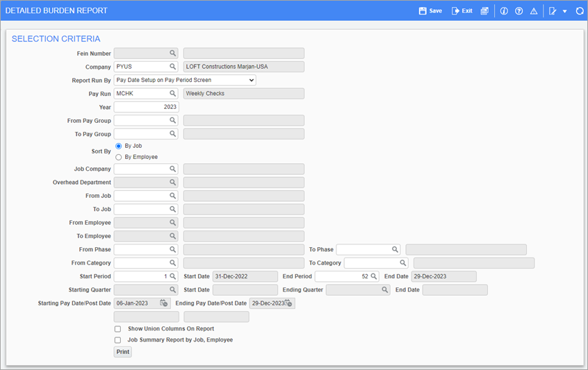Click the Save label in header
Image resolution: width=588 pixels, height=370 pixels.
(x=435, y=11)
